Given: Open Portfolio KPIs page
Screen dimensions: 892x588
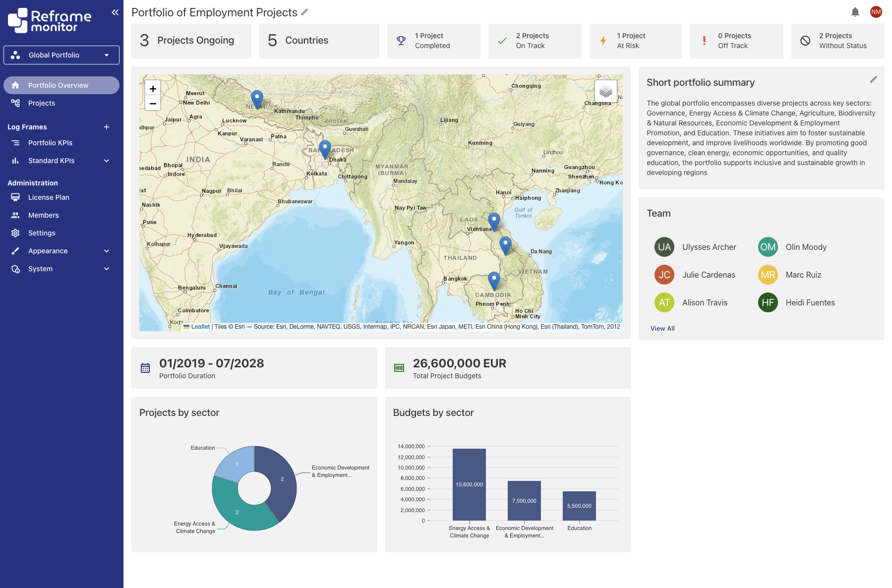Looking at the screenshot, I should [50, 142].
